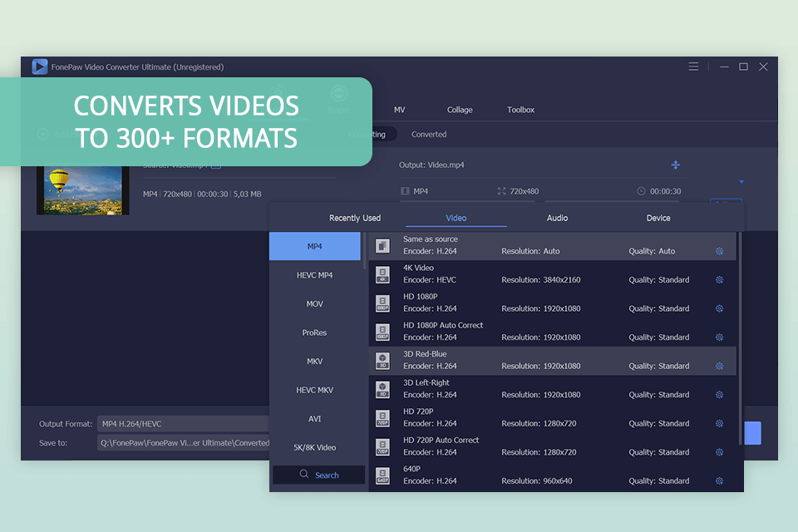Select MOV format category

click(x=314, y=304)
